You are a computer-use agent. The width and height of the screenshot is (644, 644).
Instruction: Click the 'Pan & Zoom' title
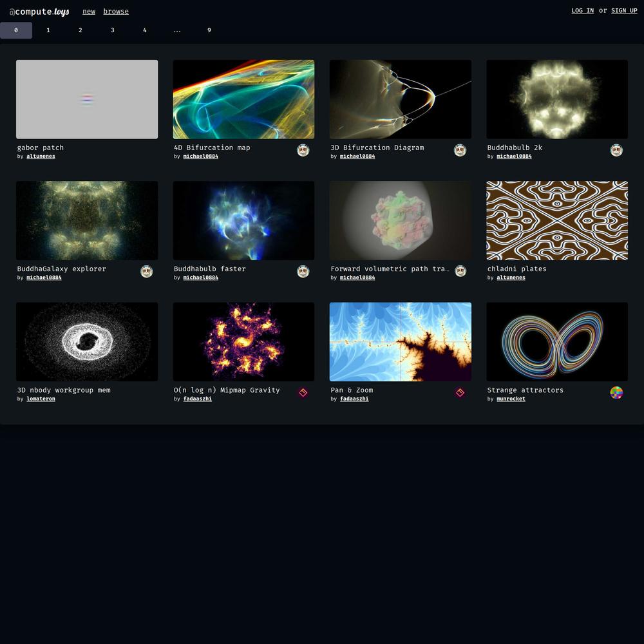coord(352,390)
